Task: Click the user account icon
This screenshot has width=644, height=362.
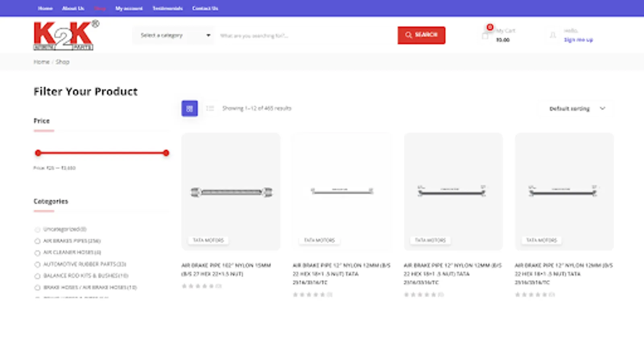Action: 553,35
